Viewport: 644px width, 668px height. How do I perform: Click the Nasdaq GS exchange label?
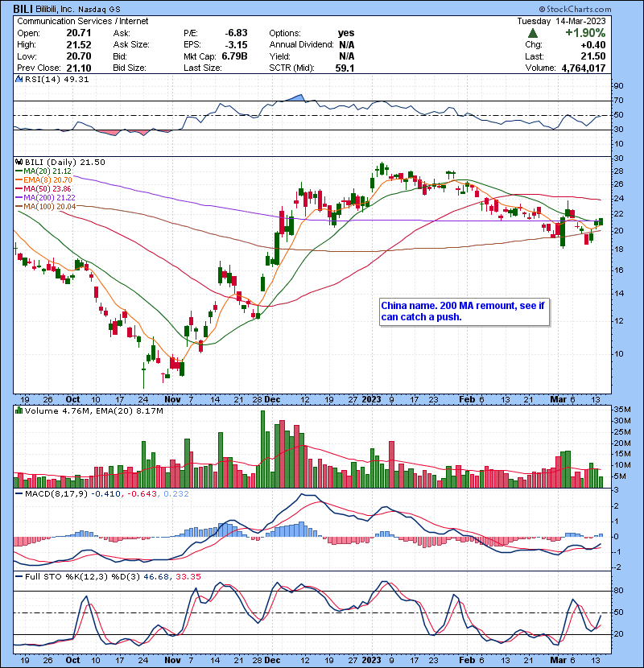[x=99, y=9]
